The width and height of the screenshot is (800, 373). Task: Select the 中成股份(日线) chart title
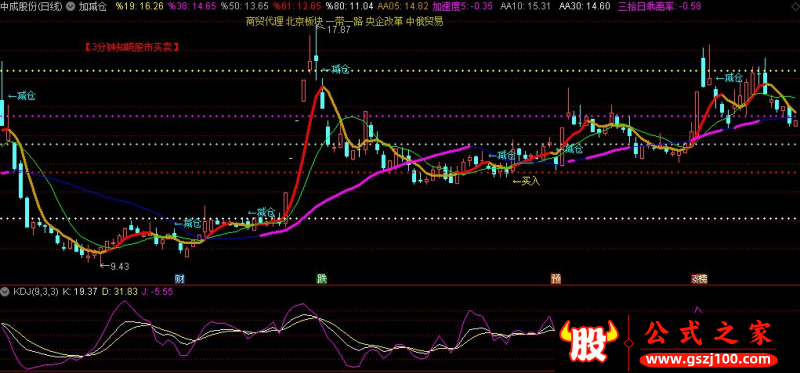[32, 7]
